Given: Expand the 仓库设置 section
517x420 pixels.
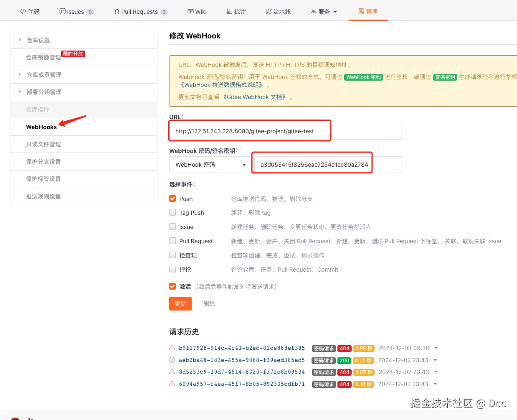Looking at the screenshot, I should pos(84,40).
